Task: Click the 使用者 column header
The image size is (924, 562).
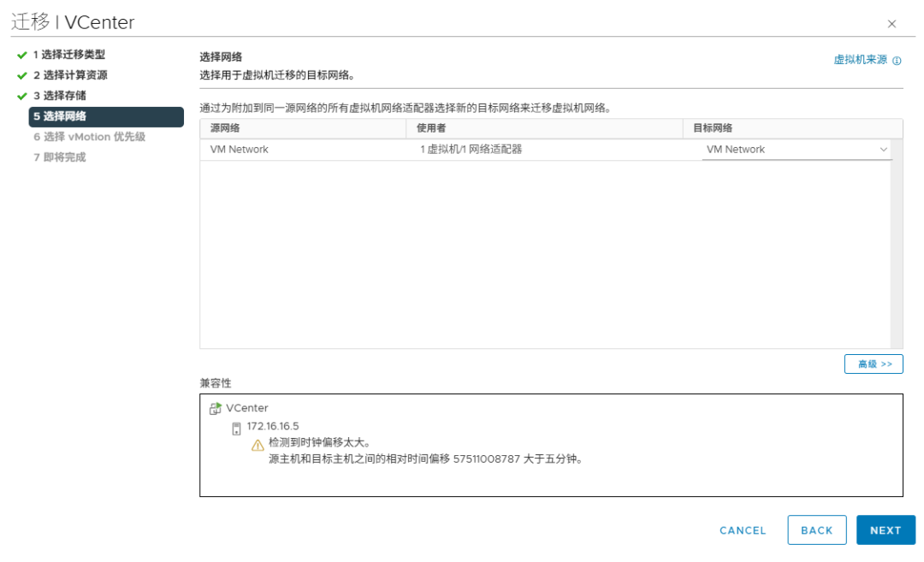Action: pos(544,128)
